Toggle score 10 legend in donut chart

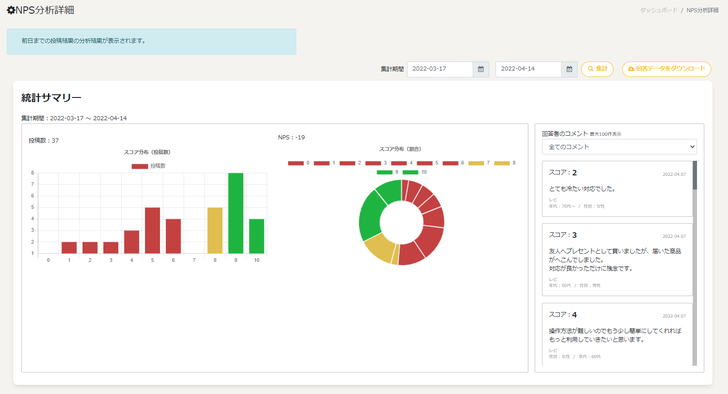415,172
